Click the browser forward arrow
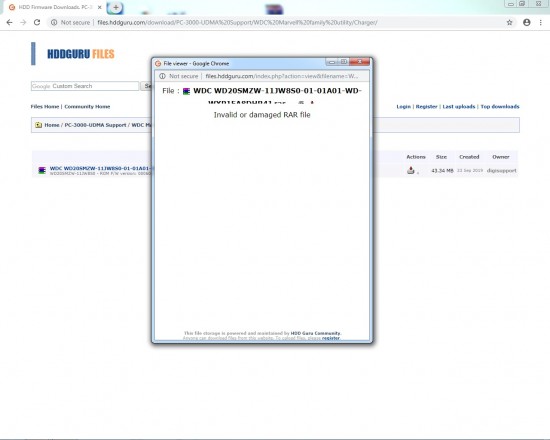This screenshot has height=440, width=550. [x=23, y=22]
